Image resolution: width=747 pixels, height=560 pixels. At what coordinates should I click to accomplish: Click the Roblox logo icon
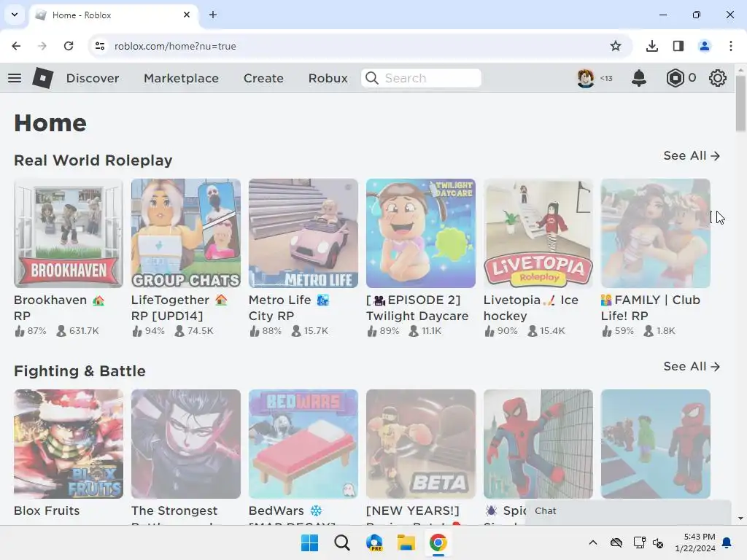tap(42, 77)
